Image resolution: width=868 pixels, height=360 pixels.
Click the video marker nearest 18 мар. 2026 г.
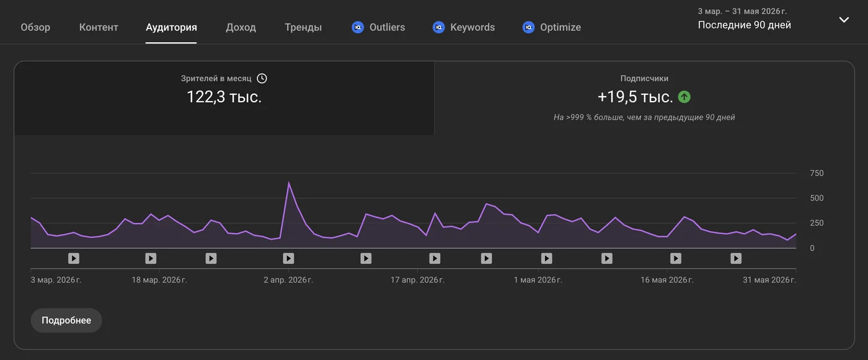click(x=151, y=258)
